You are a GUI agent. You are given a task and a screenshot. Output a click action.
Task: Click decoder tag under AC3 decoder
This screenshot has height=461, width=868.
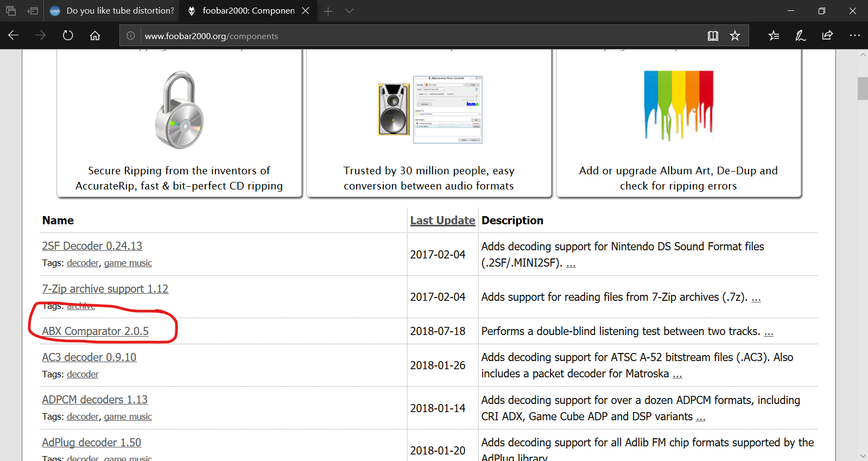[83, 374]
